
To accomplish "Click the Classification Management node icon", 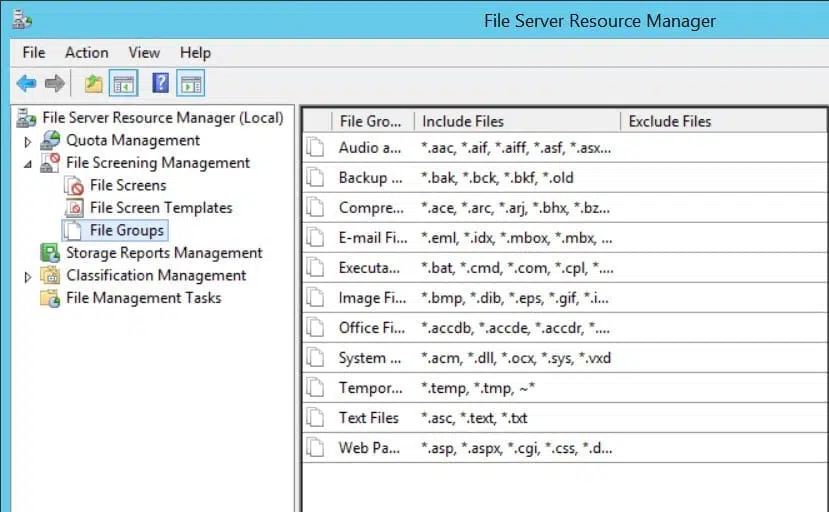I will click(x=51, y=275).
